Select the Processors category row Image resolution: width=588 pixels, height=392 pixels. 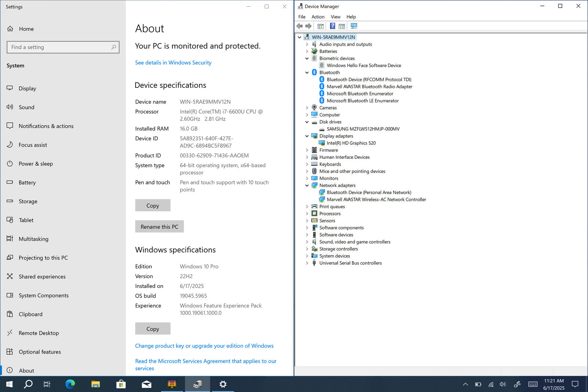tap(330, 214)
